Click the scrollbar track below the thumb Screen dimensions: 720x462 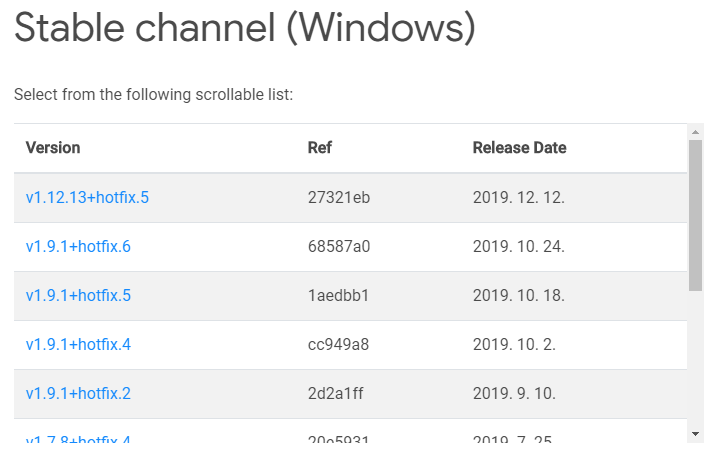696,359
